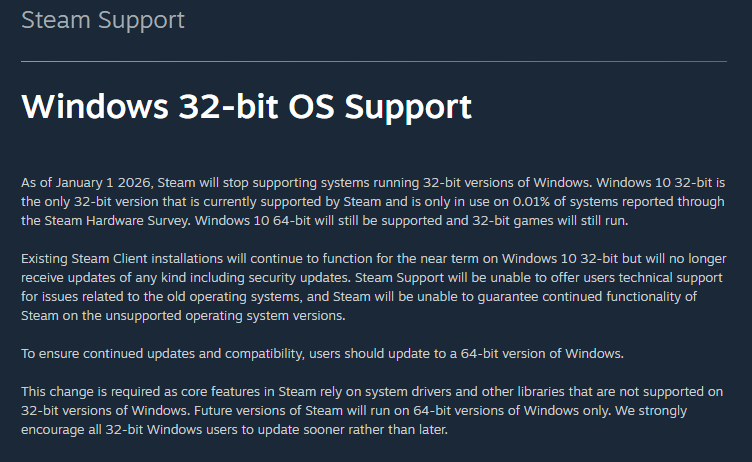Open the Steam Support header link
The image size is (752, 462).
tap(103, 21)
